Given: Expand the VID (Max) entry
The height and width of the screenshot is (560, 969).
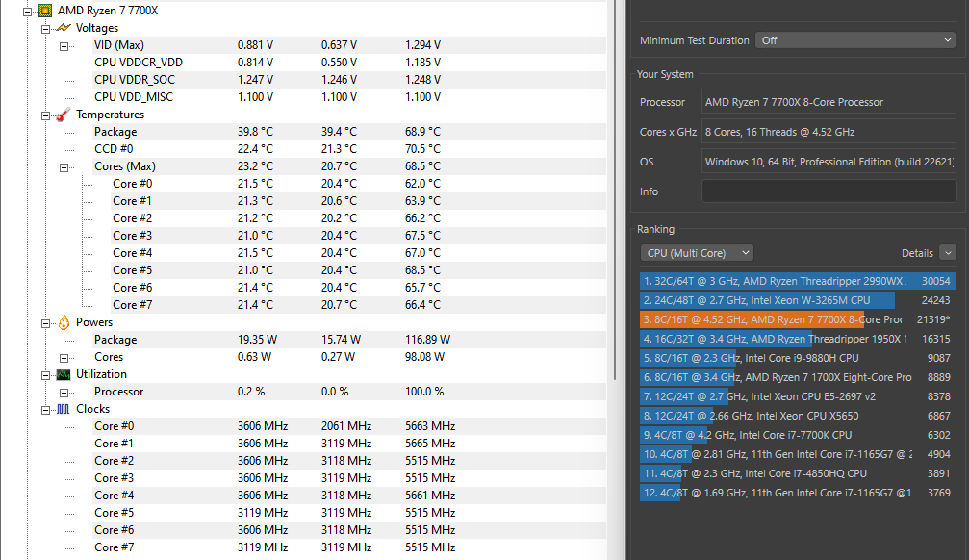Looking at the screenshot, I should (64, 46).
